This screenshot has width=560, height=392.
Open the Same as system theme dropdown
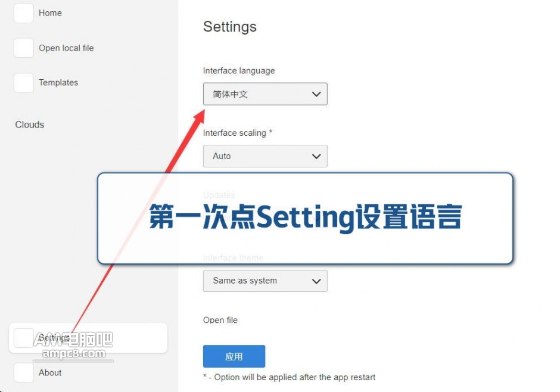[265, 281]
